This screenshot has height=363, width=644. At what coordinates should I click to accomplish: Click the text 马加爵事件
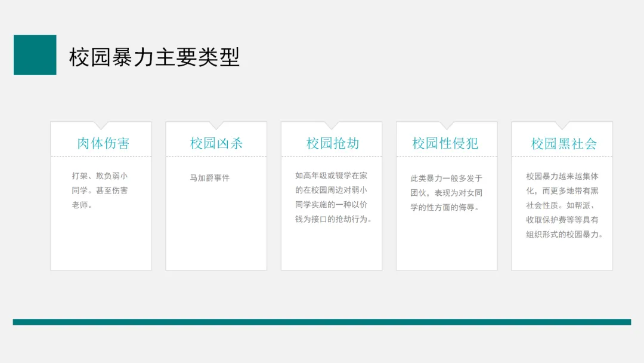(x=209, y=178)
